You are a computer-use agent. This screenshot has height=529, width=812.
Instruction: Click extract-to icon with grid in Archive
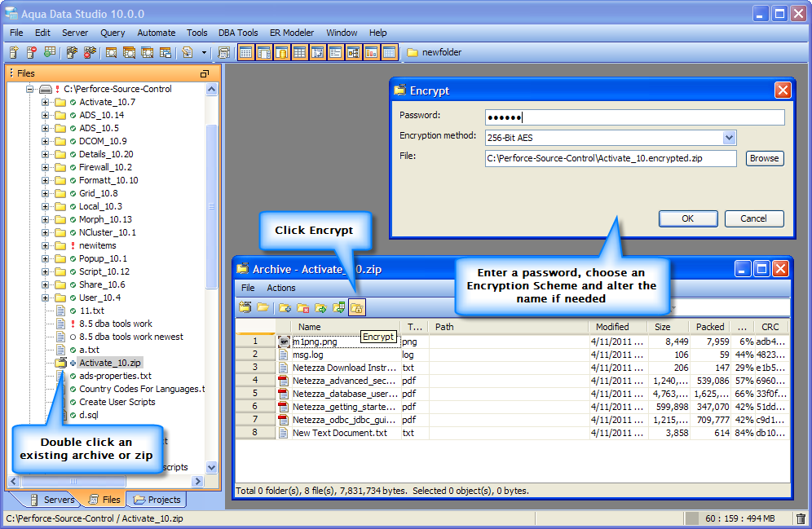(338, 307)
